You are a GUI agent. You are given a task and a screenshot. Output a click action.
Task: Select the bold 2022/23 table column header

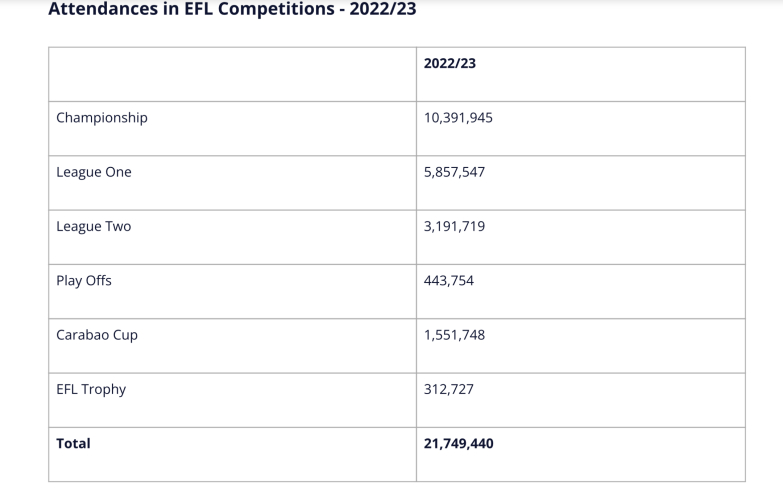click(x=451, y=63)
